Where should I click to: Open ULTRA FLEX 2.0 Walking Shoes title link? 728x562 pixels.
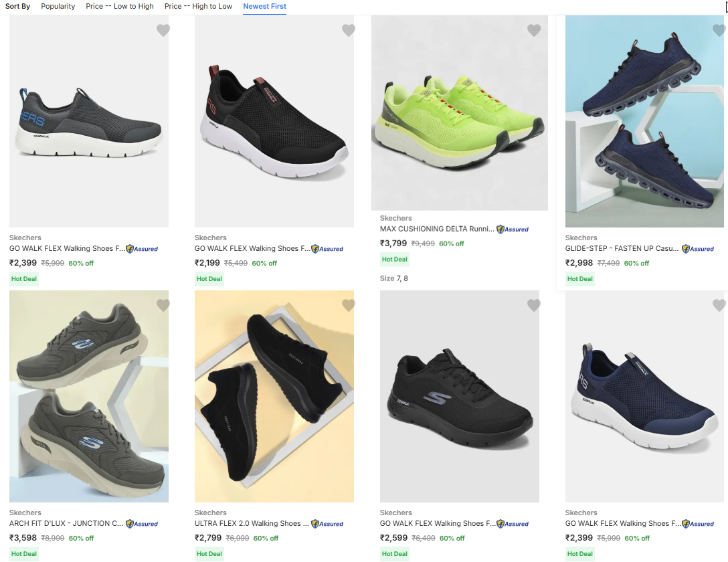point(252,523)
